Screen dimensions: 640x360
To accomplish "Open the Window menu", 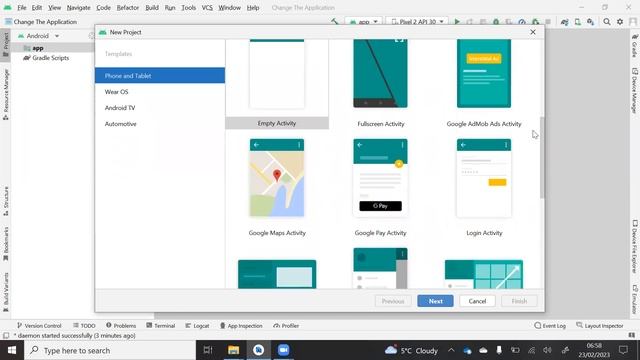I will click(x=229, y=7).
